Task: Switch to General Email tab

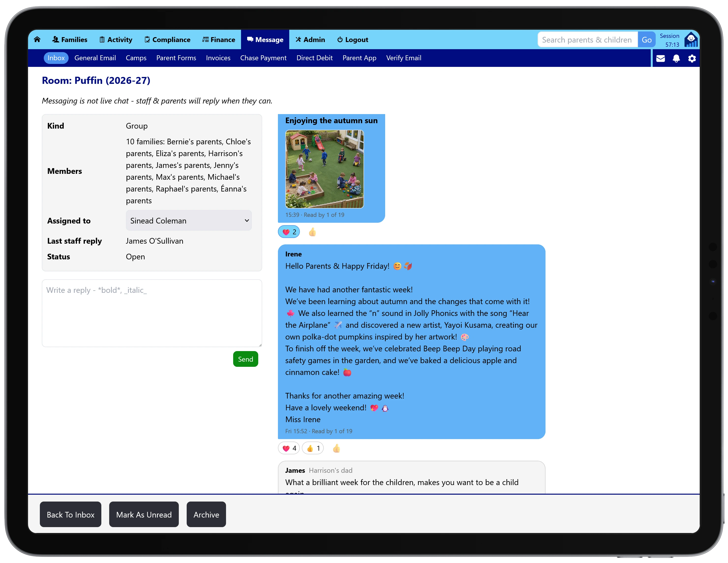Action: (x=95, y=58)
